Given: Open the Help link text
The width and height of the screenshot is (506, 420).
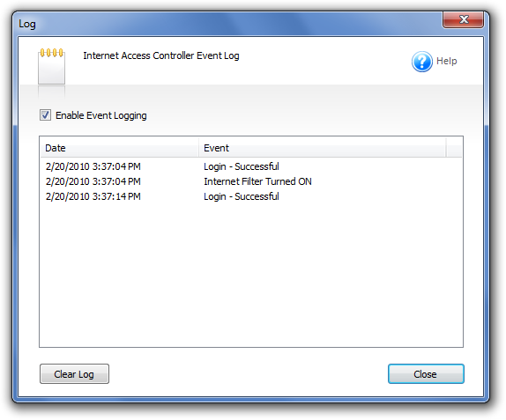Looking at the screenshot, I should (x=447, y=61).
